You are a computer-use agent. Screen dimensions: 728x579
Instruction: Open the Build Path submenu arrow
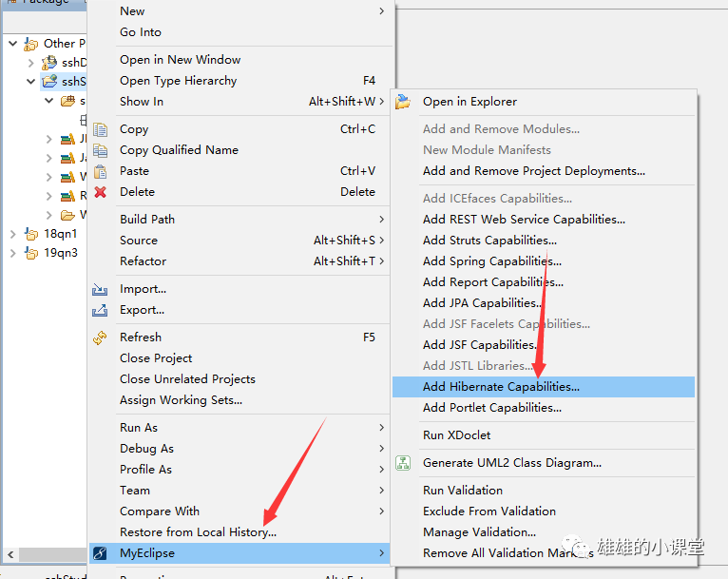(x=382, y=220)
